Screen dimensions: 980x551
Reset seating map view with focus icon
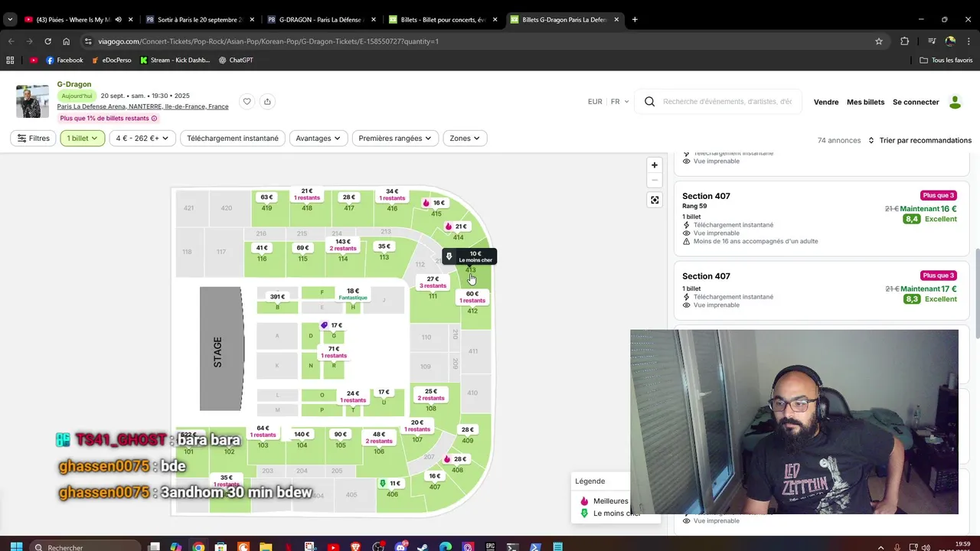(654, 200)
